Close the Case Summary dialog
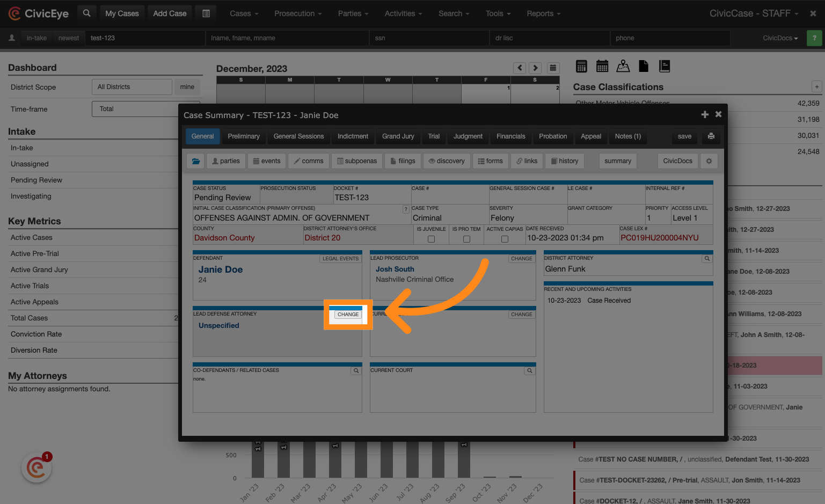Image resolution: width=825 pixels, height=504 pixels. (x=718, y=114)
